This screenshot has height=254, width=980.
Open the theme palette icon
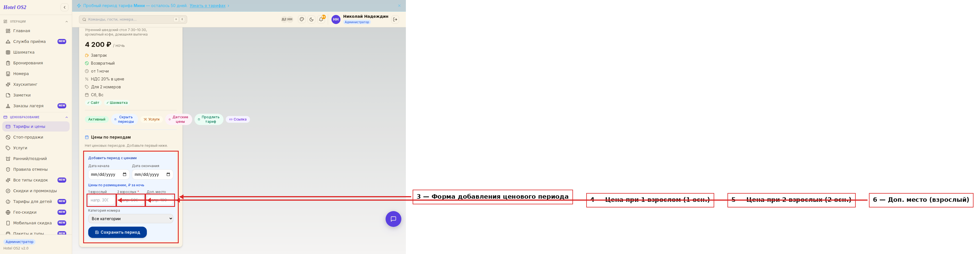(x=302, y=19)
